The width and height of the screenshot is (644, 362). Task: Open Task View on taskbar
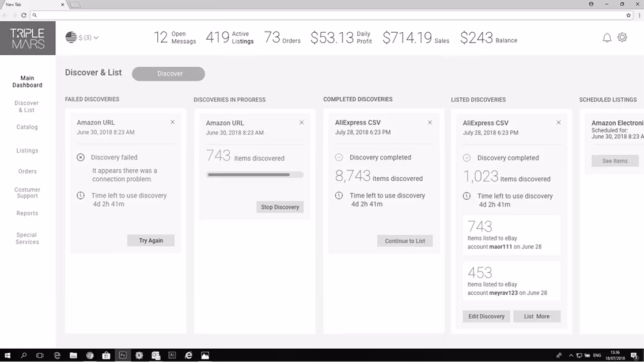point(40,356)
